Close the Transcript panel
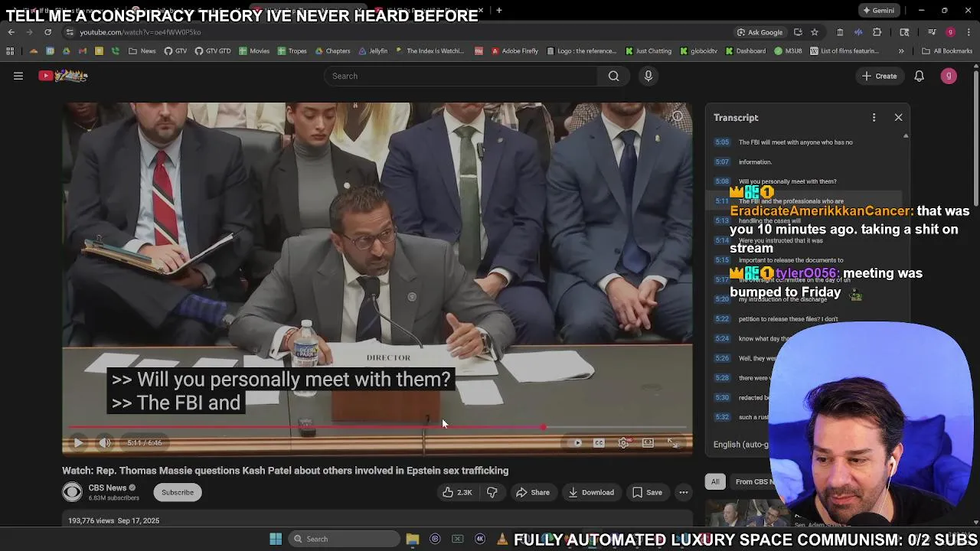 click(x=898, y=118)
